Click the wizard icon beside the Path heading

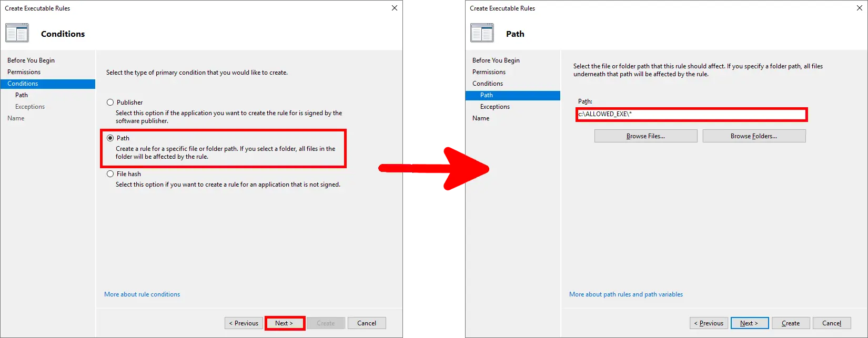pyautogui.click(x=482, y=33)
